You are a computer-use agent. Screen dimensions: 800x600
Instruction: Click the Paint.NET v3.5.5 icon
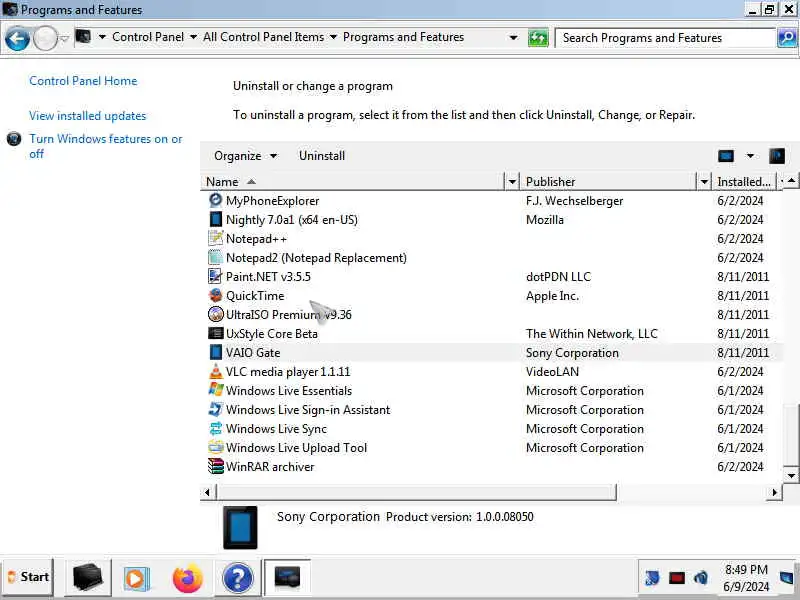[x=215, y=276]
